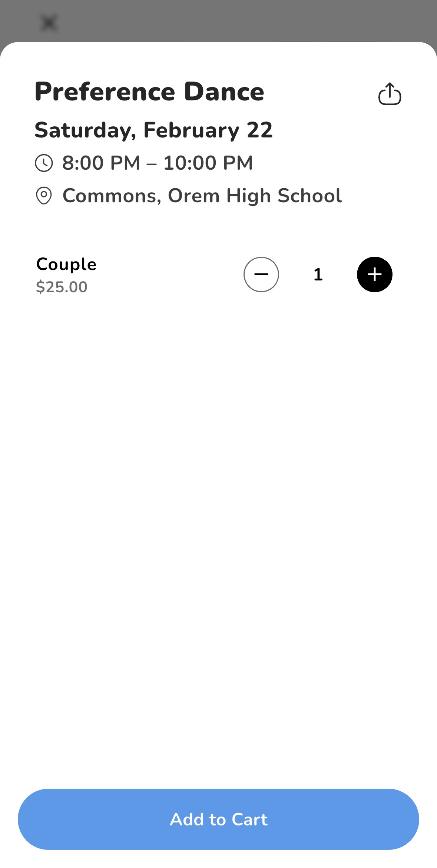Tap the share icon beside event title
Image resolution: width=437 pixels, height=868 pixels.
click(390, 94)
